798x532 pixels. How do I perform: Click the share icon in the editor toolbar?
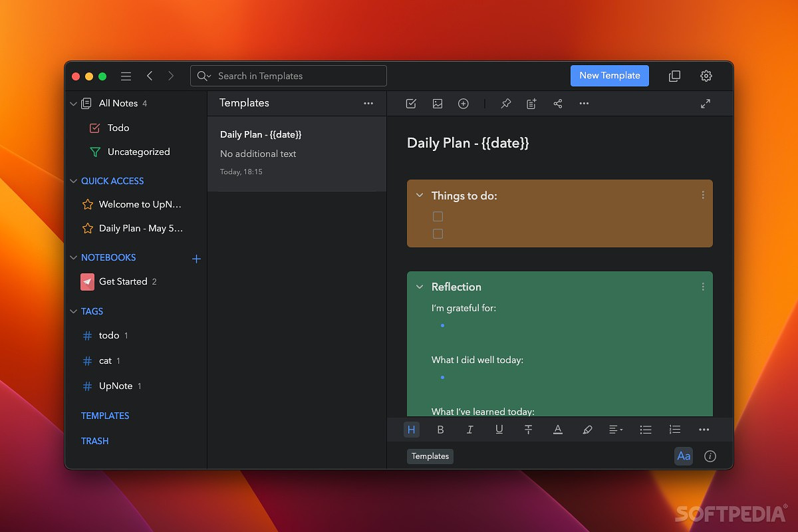pos(558,104)
